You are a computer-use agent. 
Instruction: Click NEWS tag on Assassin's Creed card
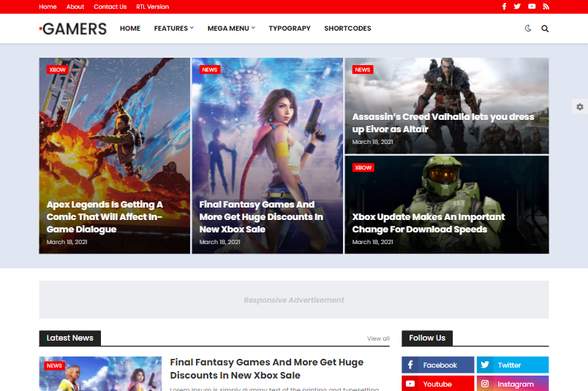coord(363,69)
